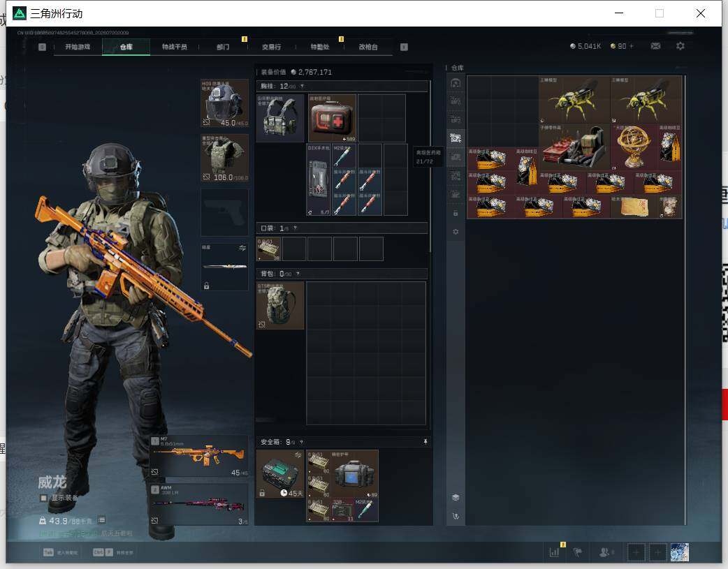Select the top storage icon in warehouse sidebar
This screenshot has height=569, width=728.
[x=456, y=83]
